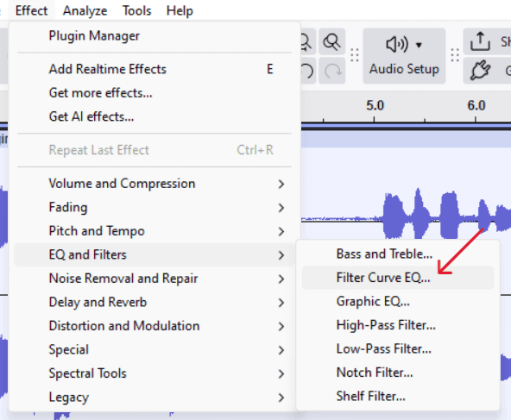This screenshot has width=511, height=420.
Task: Open the Audio Setup dropdown arrow
Action: (420, 45)
